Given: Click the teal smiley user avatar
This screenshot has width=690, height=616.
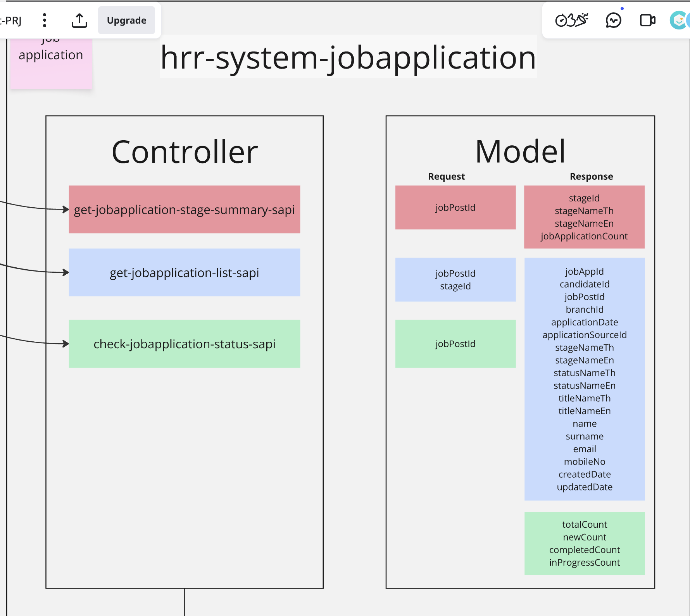Looking at the screenshot, I should point(678,20).
